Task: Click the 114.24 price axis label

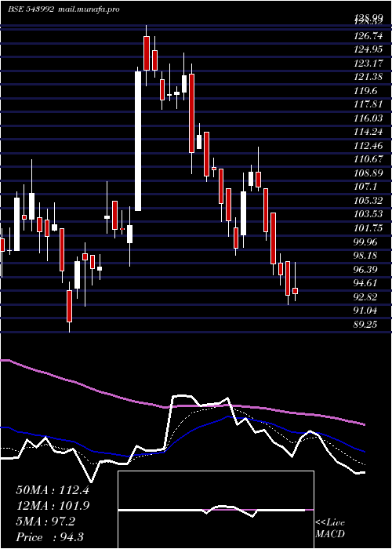Action: click(368, 132)
